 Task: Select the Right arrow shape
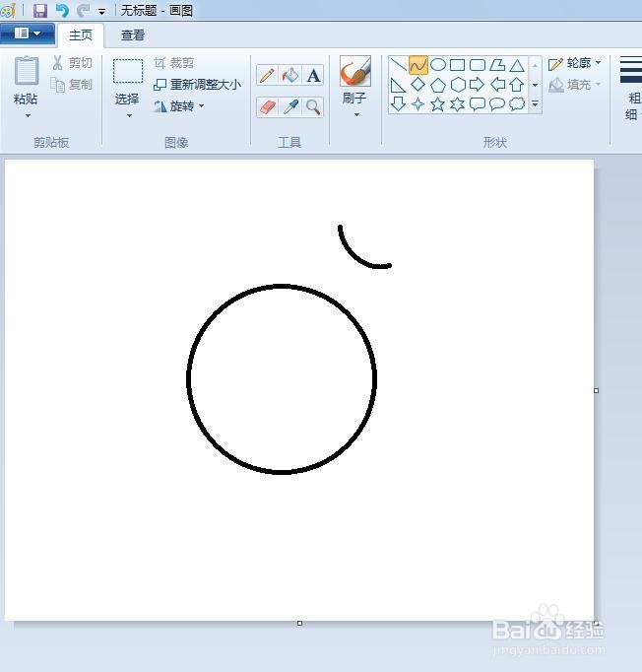pos(478,85)
